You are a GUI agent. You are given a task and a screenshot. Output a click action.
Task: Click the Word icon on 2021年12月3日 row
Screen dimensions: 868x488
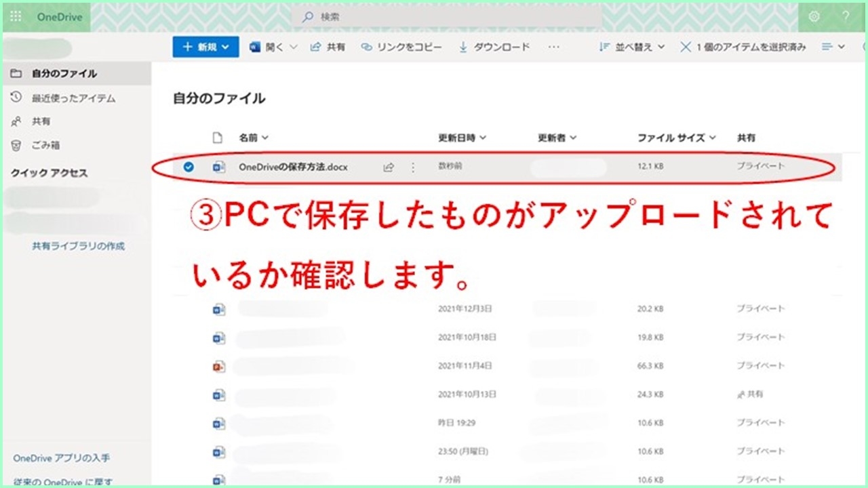(x=218, y=309)
